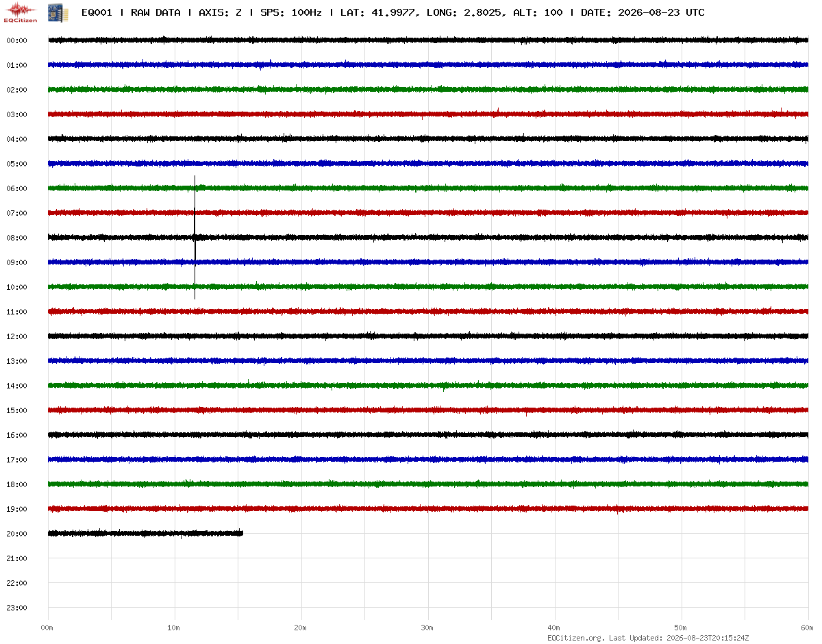The height and width of the screenshot is (644, 822).
Task: Click the 14:00 hour label
Action: (16, 386)
